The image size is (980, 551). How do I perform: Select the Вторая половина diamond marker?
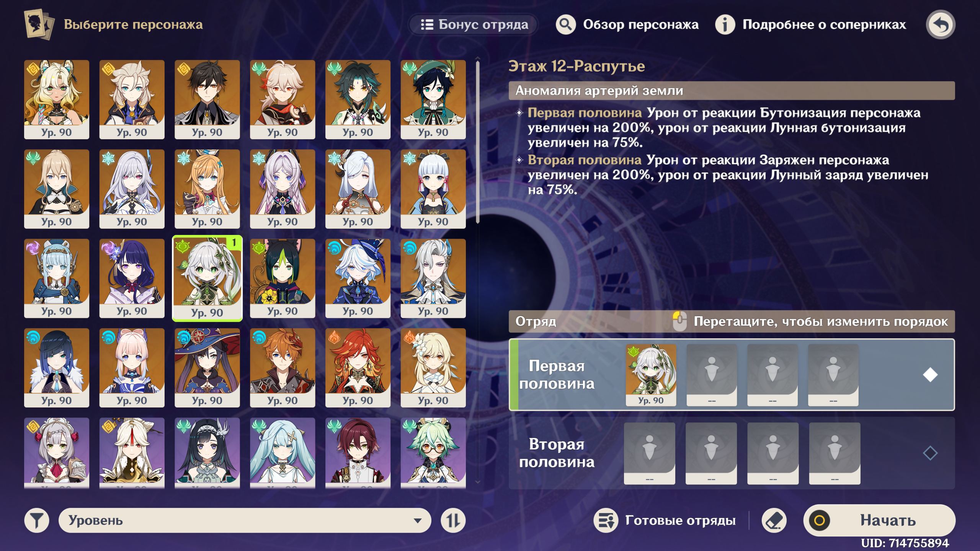point(930,453)
